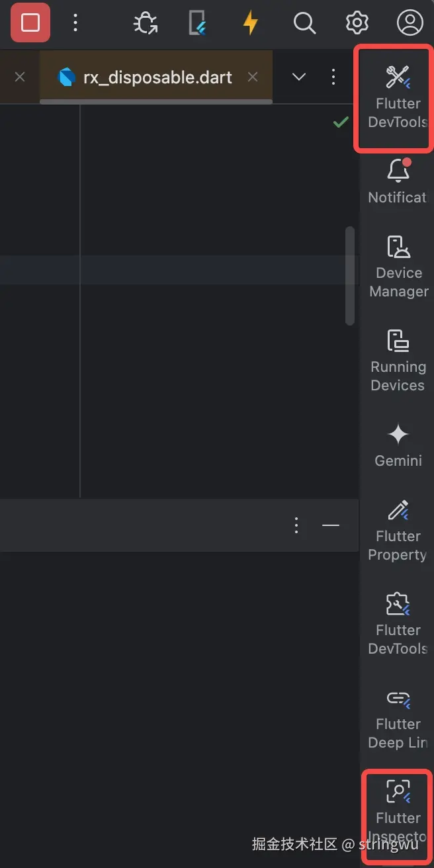Open Search Everywhere magnifier icon
The width and height of the screenshot is (434, 868).
(304, 23)
